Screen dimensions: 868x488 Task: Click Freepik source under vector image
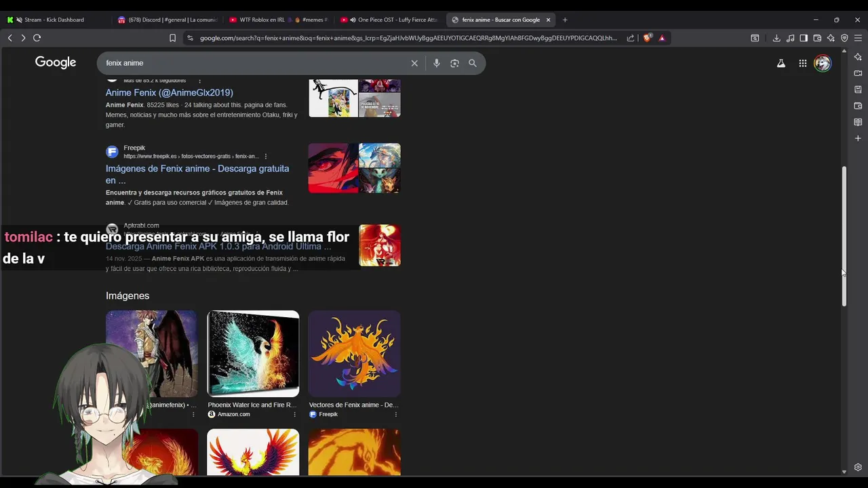click(x=328, y=414)
